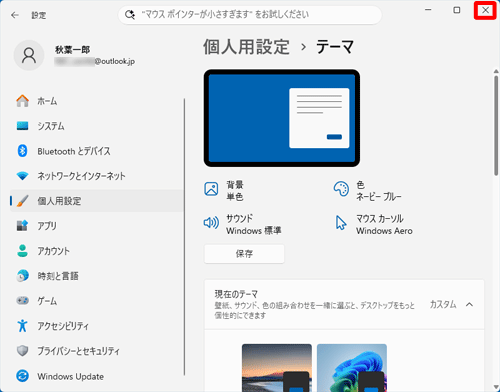Select the アプリ section label

pyautogui.click(x=47, y=226)
